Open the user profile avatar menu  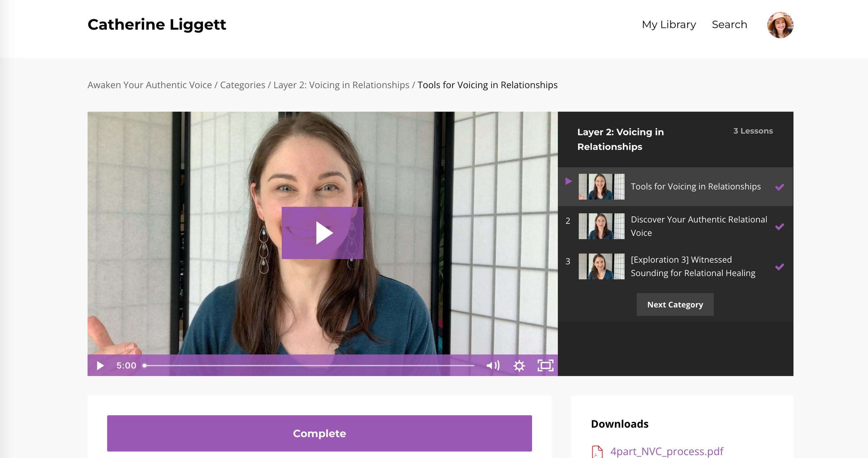pyautogui.click(x=780, y=25)
